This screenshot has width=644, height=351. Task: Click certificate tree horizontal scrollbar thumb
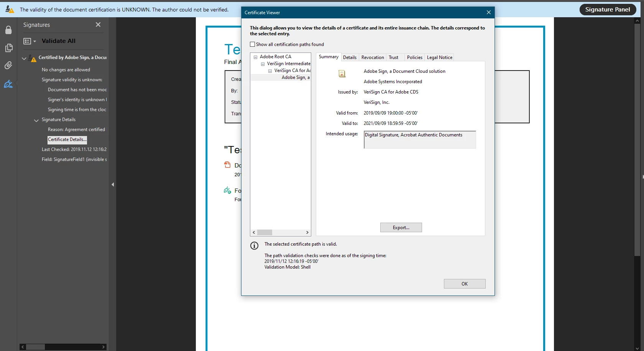[x=264, y=233]
